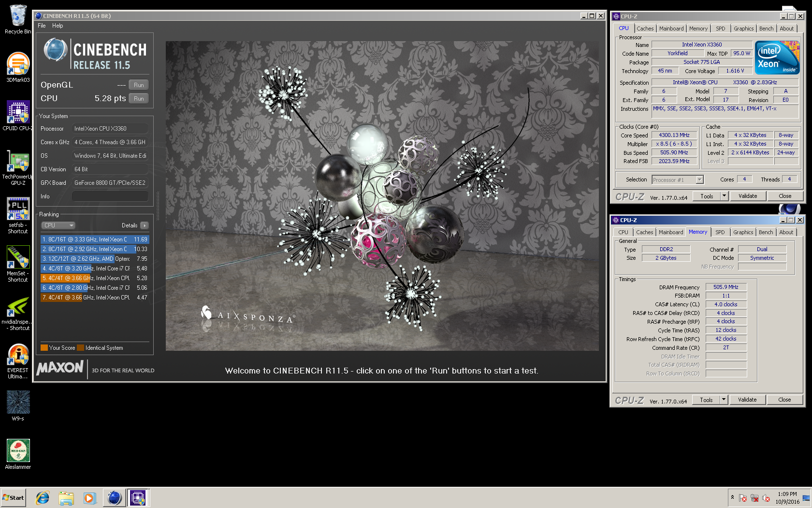Click the Action Center flag tray icon
812x508 pixels.
point(743,498)
